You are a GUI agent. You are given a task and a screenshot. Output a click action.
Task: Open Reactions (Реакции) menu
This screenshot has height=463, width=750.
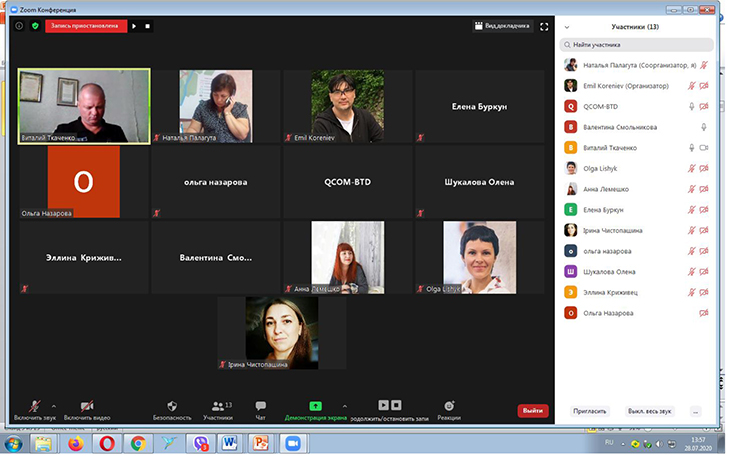(449, 408)
